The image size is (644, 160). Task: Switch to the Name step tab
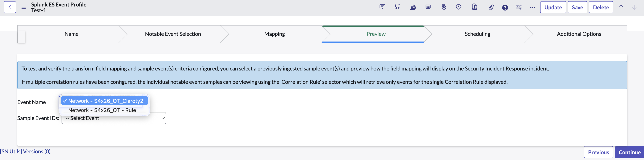(x=71, y=34)
